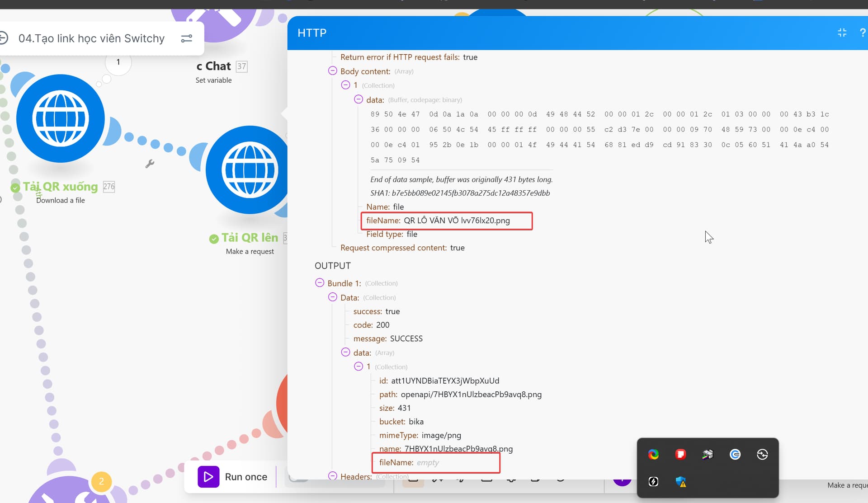Viewport: 868px width, 503px height.
Task: Select the input fileName value QR LÔ VĂN VÕ
Action: pos(457,221)
